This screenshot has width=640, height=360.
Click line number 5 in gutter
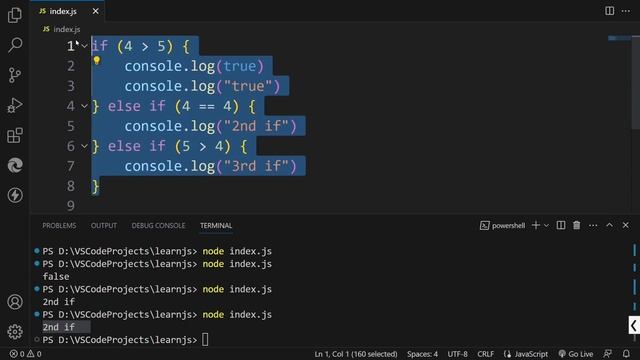[x=71, y=126]
